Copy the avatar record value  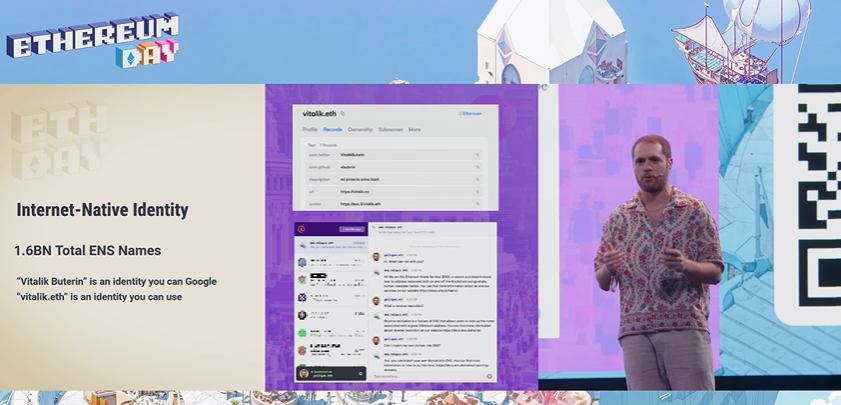[478, 203]
